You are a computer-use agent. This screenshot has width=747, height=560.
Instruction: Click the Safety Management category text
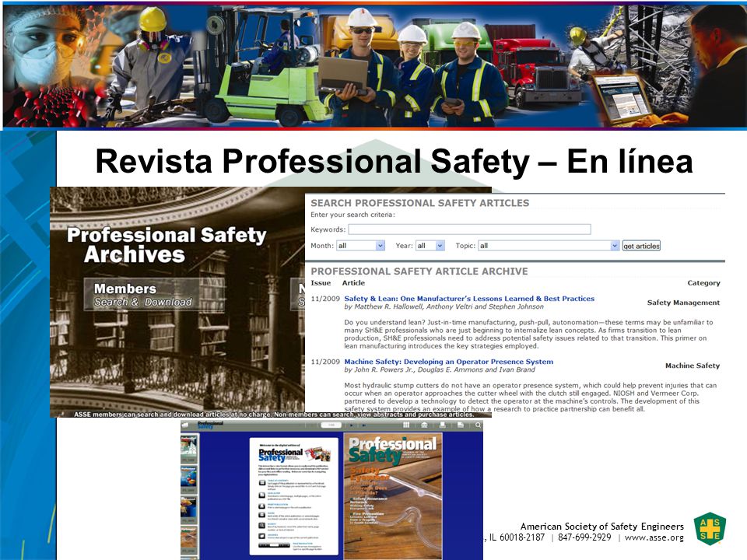click(683, 303)
